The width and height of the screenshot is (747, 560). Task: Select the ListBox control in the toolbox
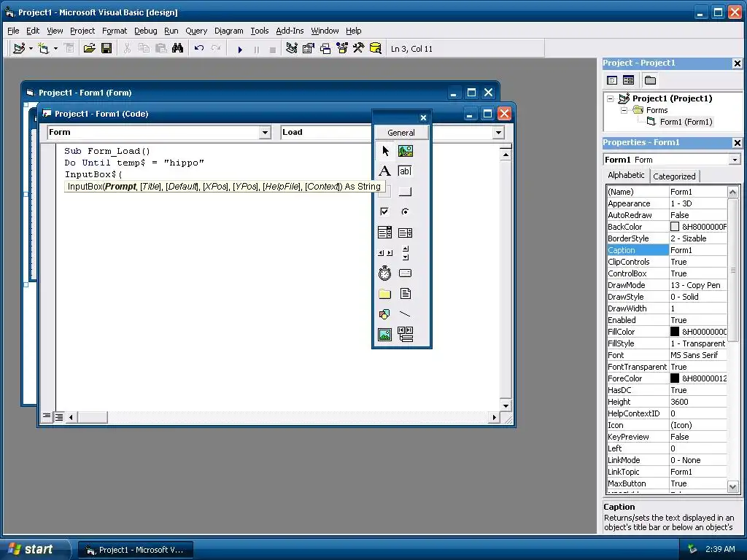[x=406, y=233]
